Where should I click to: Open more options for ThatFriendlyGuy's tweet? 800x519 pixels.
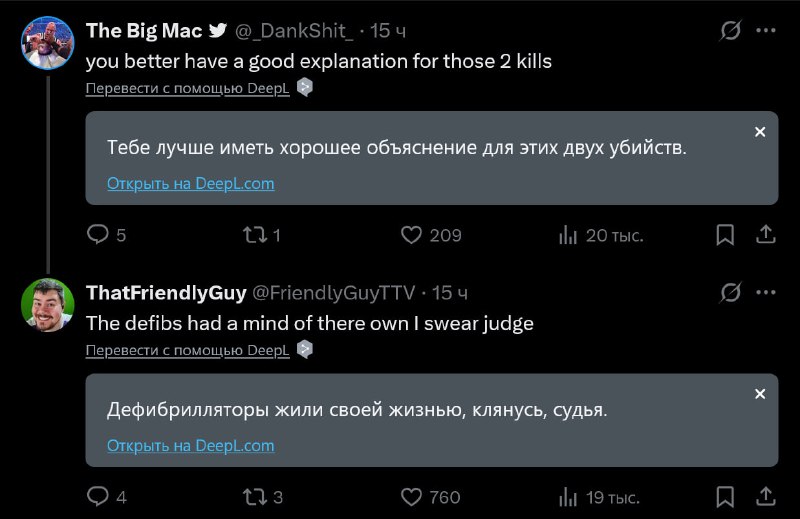pyautogui.click(x=765, y=293)
